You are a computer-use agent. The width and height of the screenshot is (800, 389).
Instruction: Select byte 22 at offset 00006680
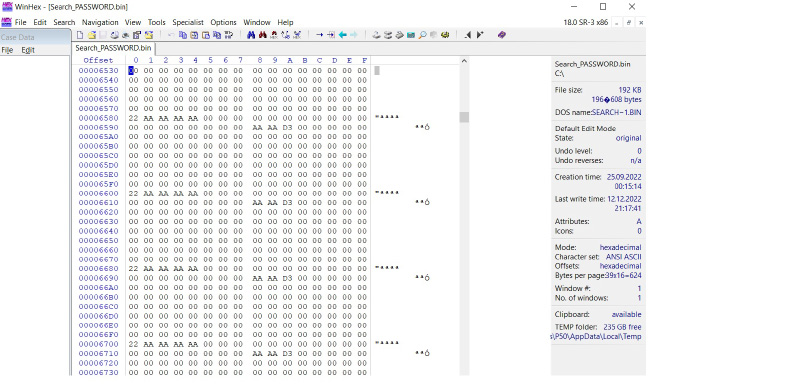click(x=134, y=269)
